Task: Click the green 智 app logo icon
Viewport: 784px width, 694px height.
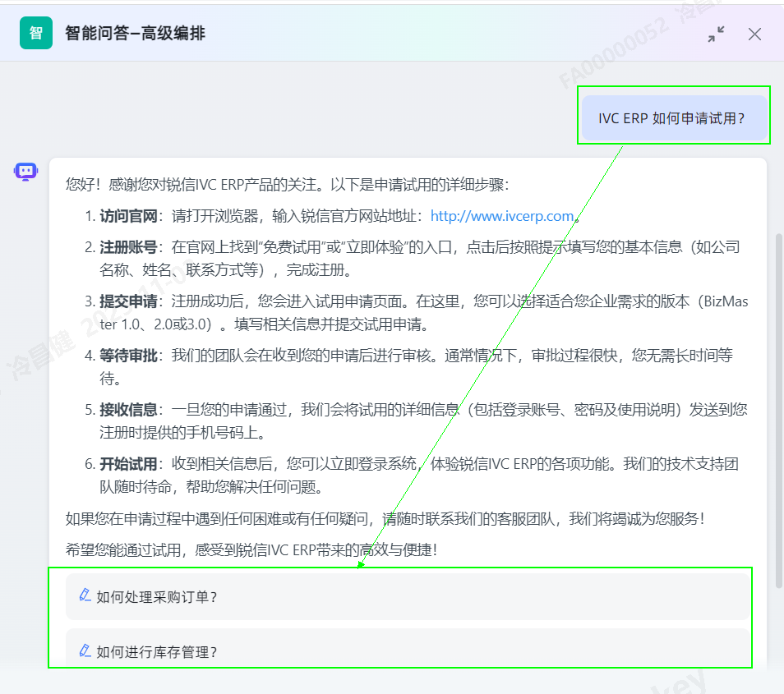Action: [36, 33]
